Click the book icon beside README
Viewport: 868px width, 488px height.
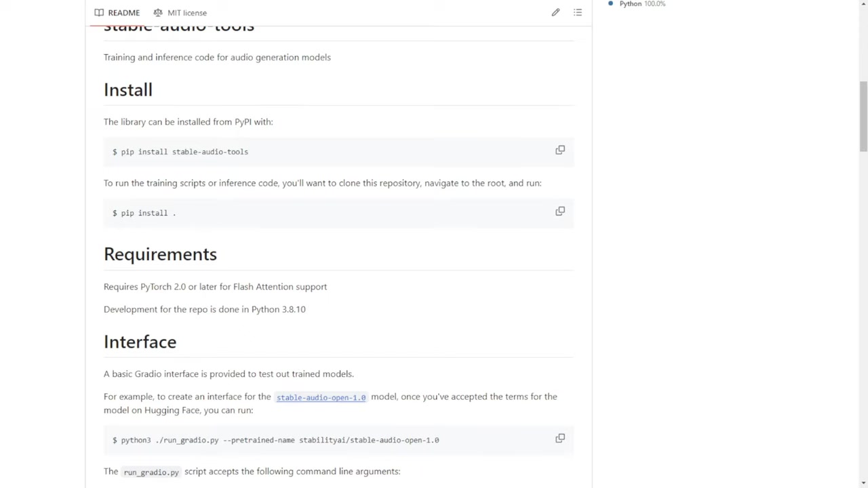(x=99, y=13)
